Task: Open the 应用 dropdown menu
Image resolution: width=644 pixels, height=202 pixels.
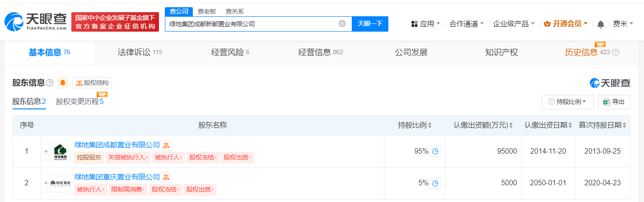Action: [425, 24]
